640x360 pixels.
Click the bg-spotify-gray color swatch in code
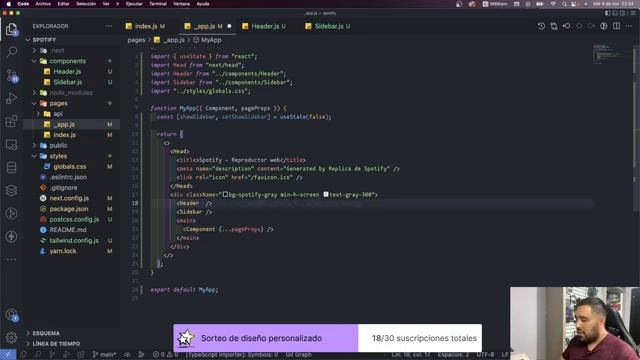pyautogui.click(x=225, y=195)
